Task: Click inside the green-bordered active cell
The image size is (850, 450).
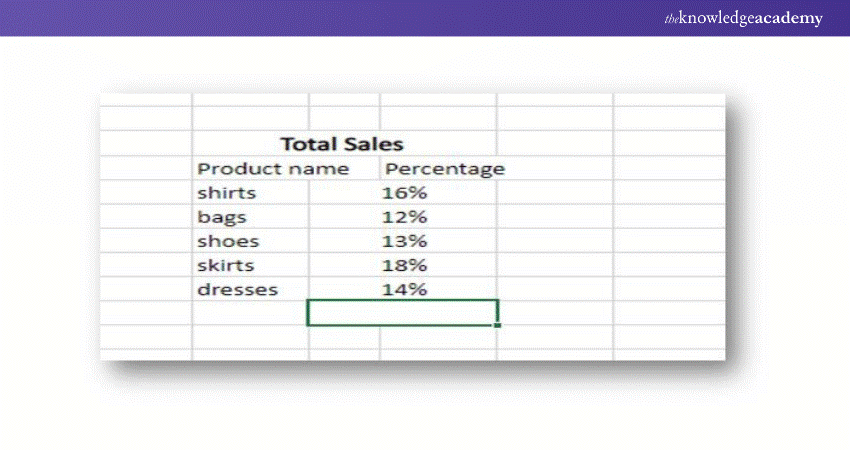Action: 402,313
